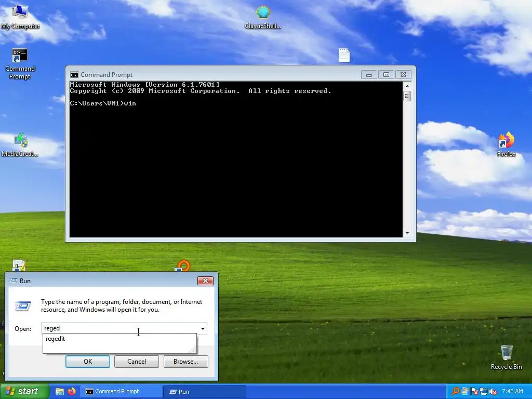Click the Classic Shell tray icon
This screenshot has width=532, height=399.
pyautogui.click(x=465, y=392)
